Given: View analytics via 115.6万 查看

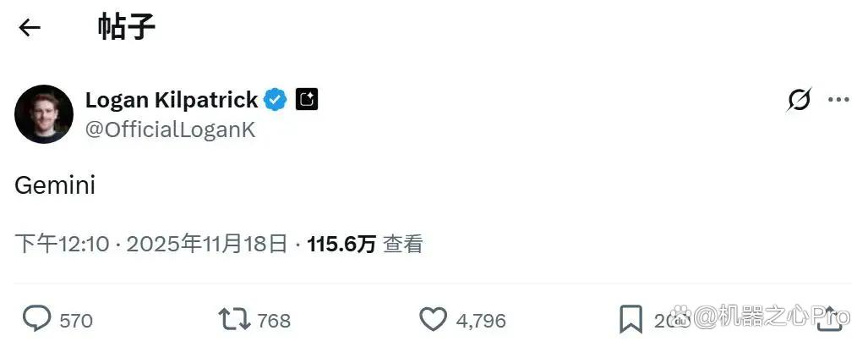Looking at the screenshot, I should coord(365,244).
